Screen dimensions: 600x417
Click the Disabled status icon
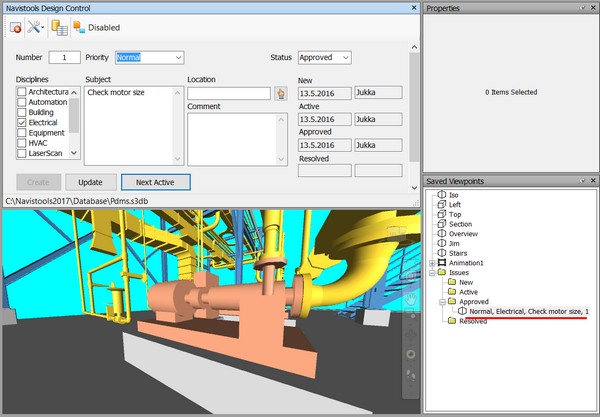pyautogui.click(x=78, y=28)
